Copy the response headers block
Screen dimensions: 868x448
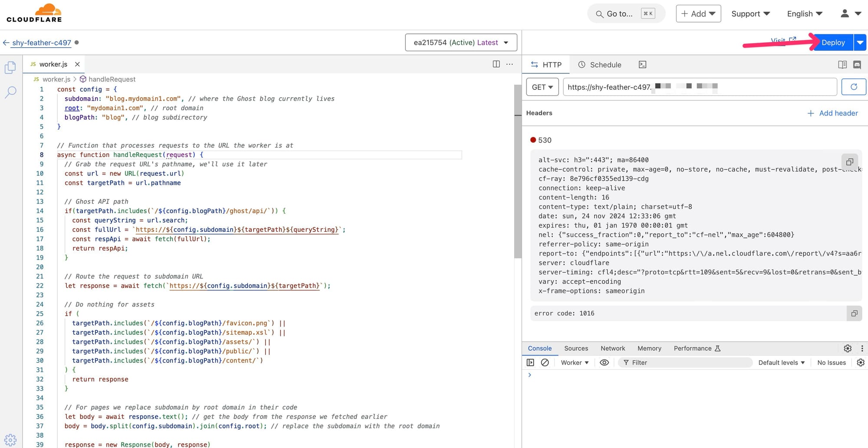(x=849, y=161)
